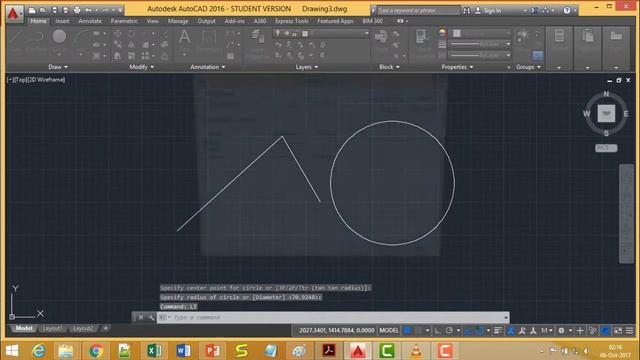Toggle the blue hardware acceleration button
Viewport: 640px width, 360px height.
[x=606, y=330]
